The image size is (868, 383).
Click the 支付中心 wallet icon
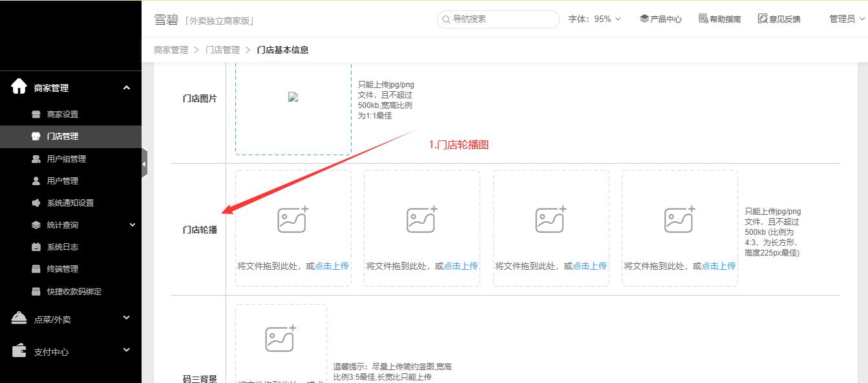tap(19, 351)
